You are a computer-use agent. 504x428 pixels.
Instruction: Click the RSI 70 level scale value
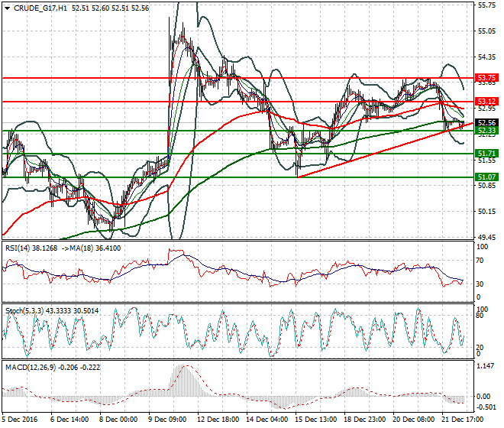[x=480, y=261]
